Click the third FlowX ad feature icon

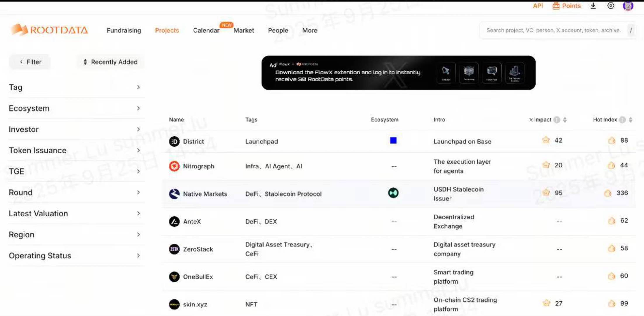[x=492, y=73]
